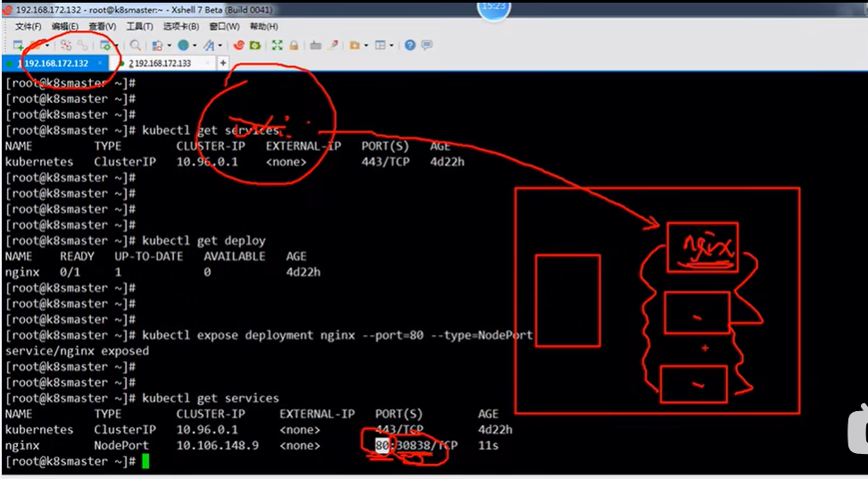Image resolution: width=868 pixels, height=479 pixels.
Task: Expand the color scheme dropdown arrow
Action: [169, 46]
